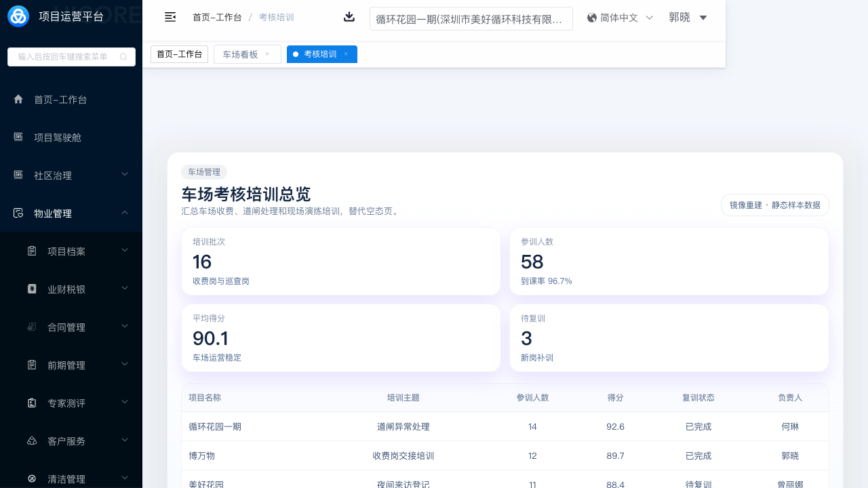Open the 郭晓 user dropdown
Viewport: 868px width, 488px height.
click(x=688, y=18)
